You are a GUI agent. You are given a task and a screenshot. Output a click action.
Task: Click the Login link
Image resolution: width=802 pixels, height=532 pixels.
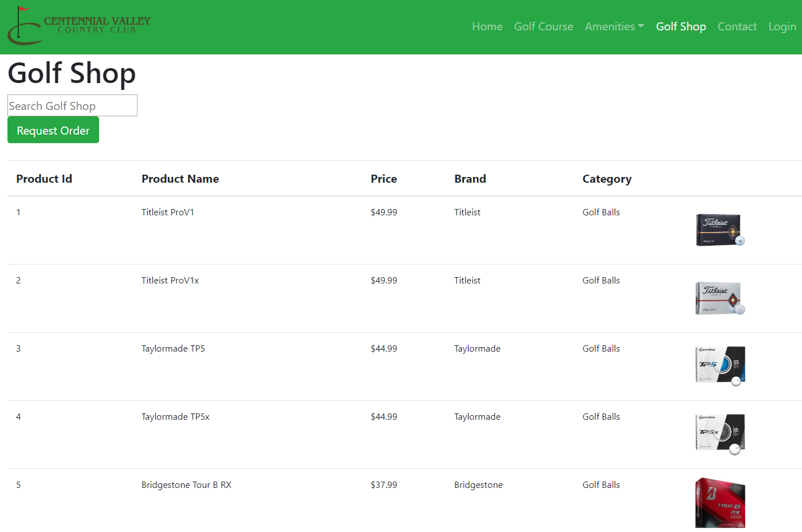(782, 26)
